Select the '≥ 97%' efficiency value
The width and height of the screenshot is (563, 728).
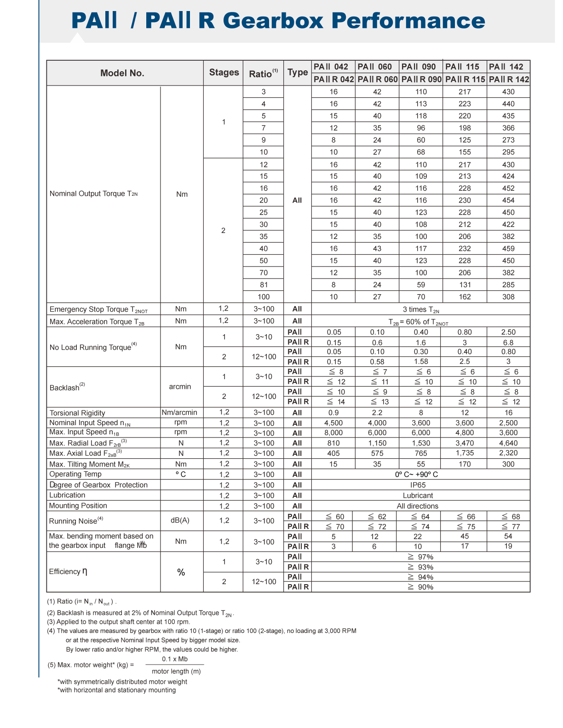[x=419, y=557]
